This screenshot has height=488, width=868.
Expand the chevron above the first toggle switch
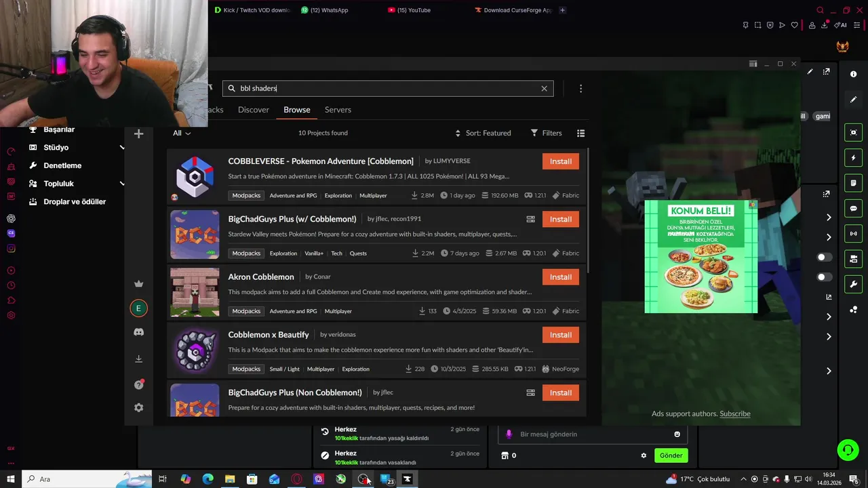pos(829,237)
